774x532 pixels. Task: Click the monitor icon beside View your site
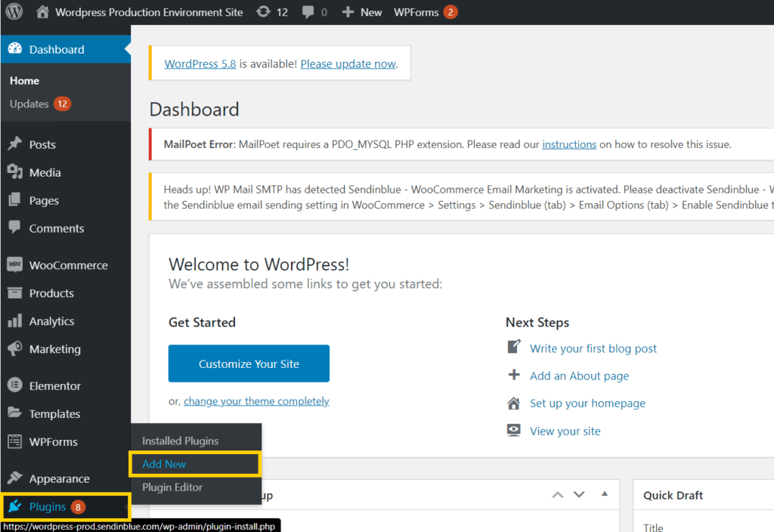[x=514, y=430]
